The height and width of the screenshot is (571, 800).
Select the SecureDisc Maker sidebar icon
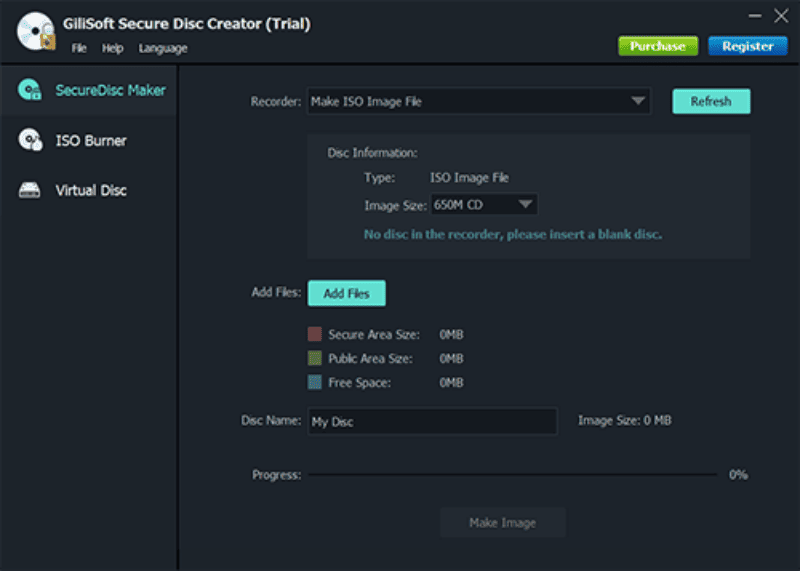click(x=30, y=90)
